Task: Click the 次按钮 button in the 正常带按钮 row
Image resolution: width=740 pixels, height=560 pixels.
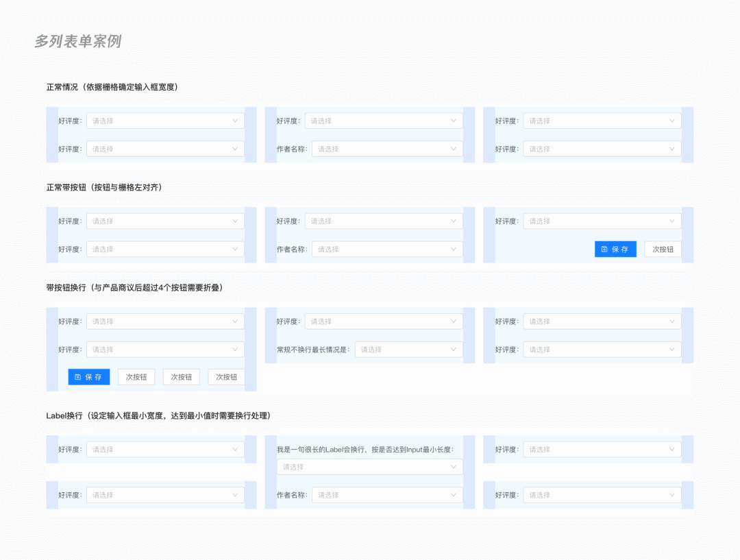Action: click(x=662, y=249)
